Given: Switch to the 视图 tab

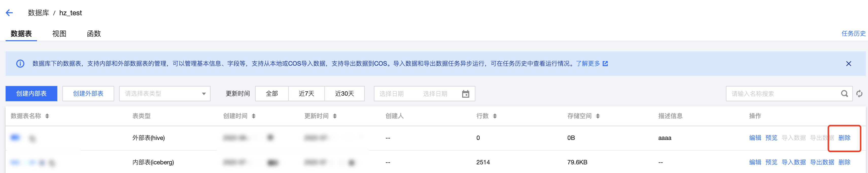Looking at the screenshot, I should point(59,34).
